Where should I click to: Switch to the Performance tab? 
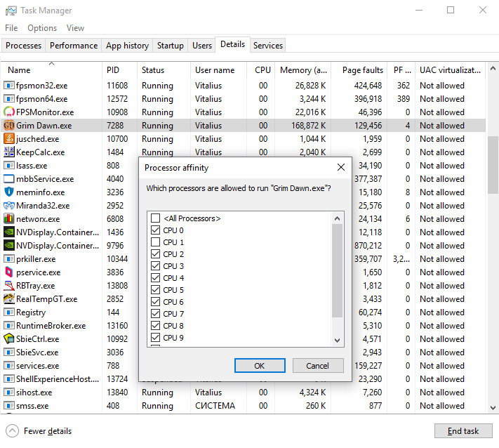click(x=74, y=46)
